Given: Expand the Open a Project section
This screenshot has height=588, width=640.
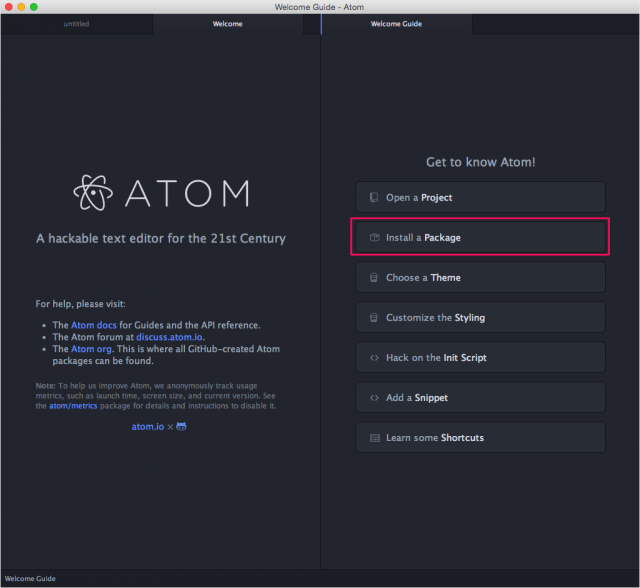Looking at the screenshot, I should click(x=480, y=197).
